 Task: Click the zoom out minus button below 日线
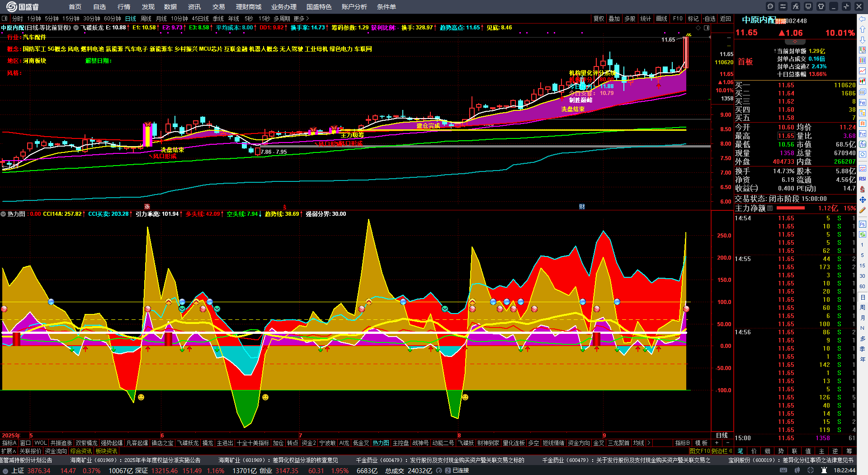pyautogui.click(x=727, y=443)
